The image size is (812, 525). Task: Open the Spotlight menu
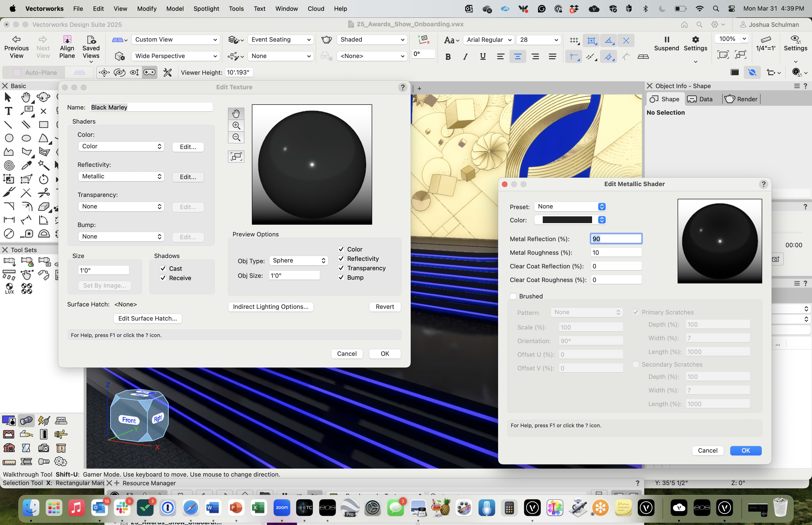click(206, 8)
